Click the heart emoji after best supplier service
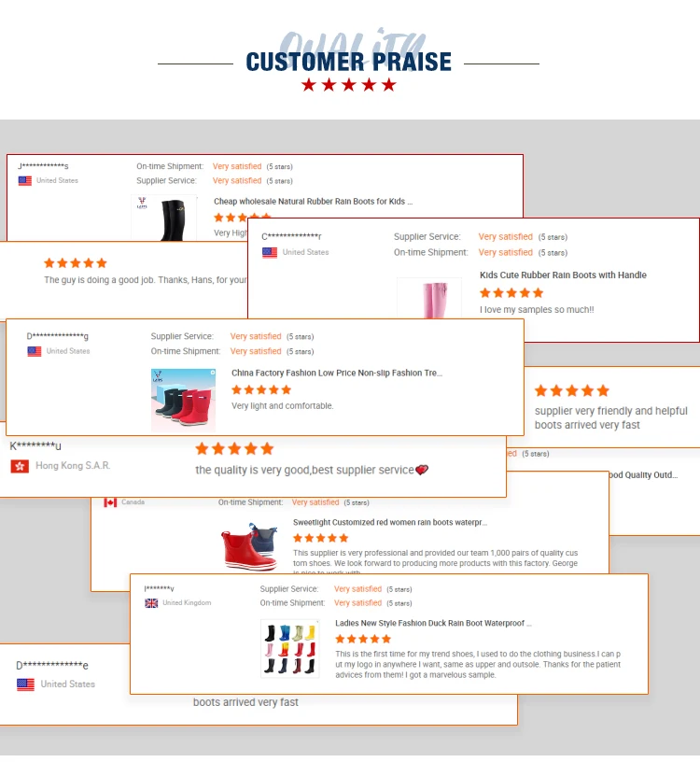The height and width of the screenshot is (762, 700). 422,470
